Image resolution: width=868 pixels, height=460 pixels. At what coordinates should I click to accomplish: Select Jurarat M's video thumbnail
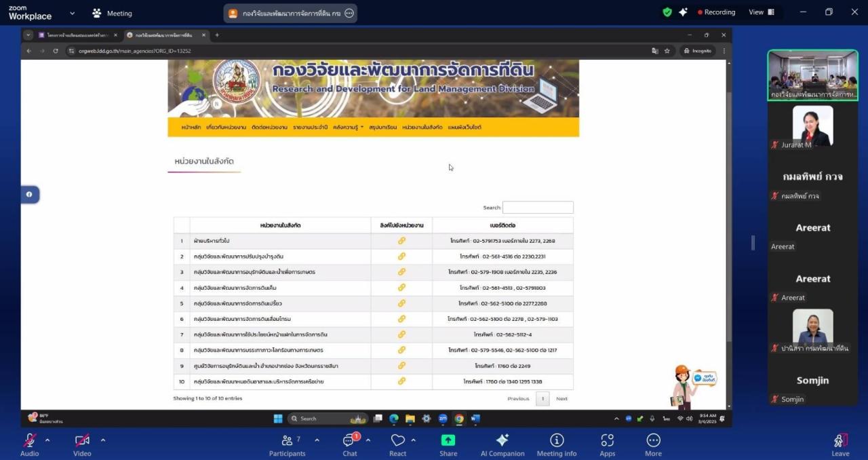(x=812, y=128)
